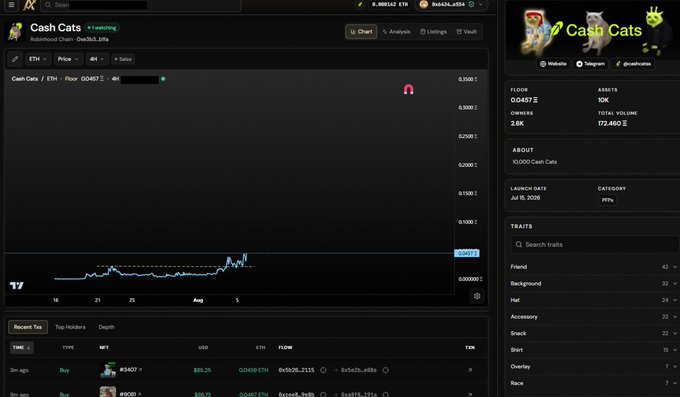The image size is (680, 397).
Task: Expand the wallet account dropdown arrow
Action: point(481,4)
